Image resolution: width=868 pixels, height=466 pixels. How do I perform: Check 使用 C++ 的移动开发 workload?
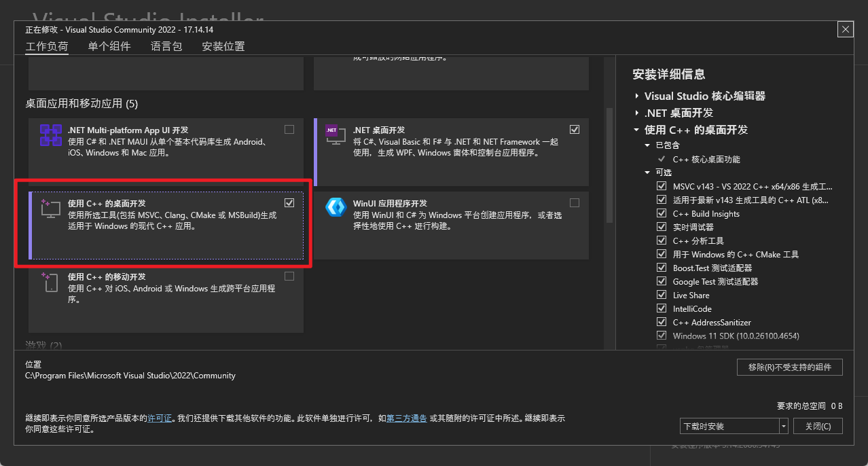coord(289,276)
